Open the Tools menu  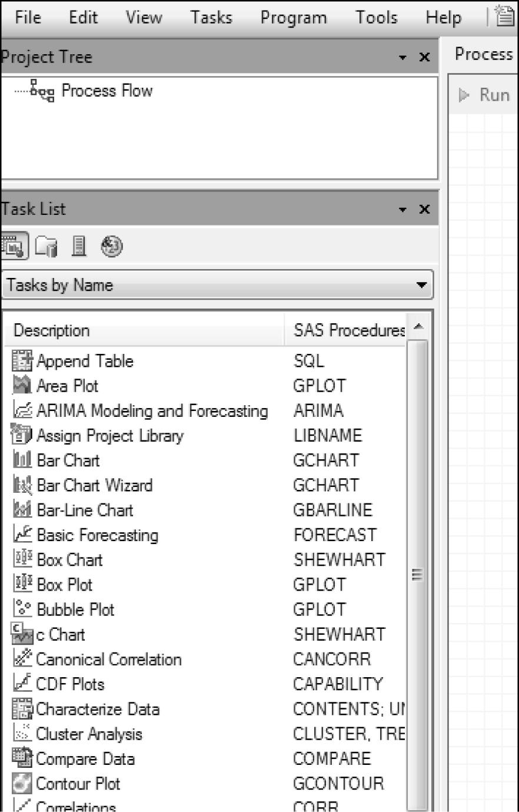(376, 18)
